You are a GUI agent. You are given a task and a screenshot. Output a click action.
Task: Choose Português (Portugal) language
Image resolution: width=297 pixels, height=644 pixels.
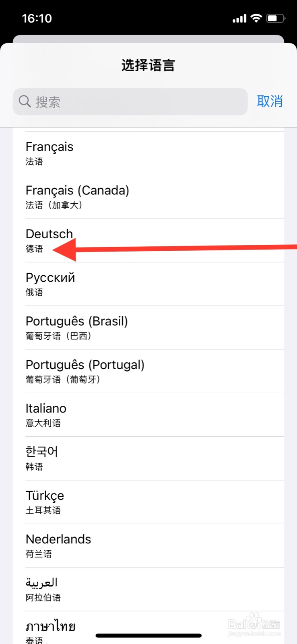(x=155, y=371)
